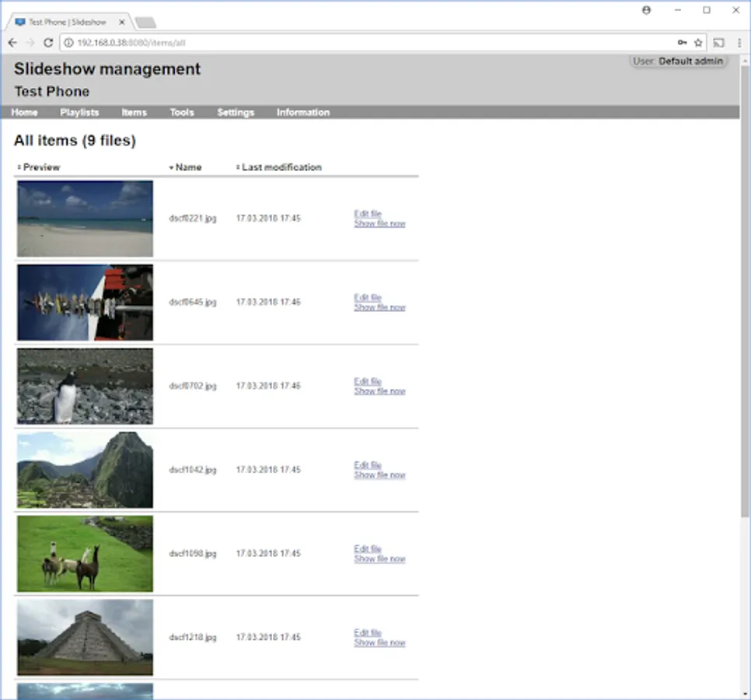Image resolution: width=751 pixels, height=700 pixels.
Task: Select the file name dscf0221.jpg
Action: click(193, 219)
